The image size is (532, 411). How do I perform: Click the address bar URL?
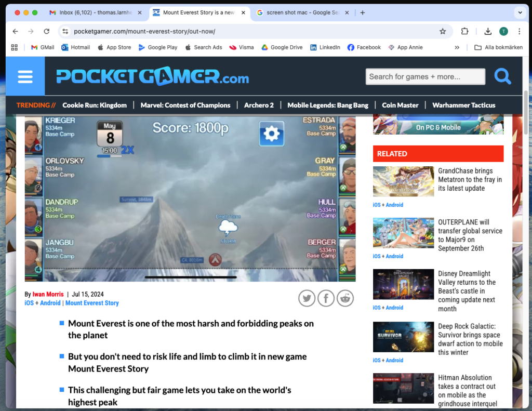(144, 32)
